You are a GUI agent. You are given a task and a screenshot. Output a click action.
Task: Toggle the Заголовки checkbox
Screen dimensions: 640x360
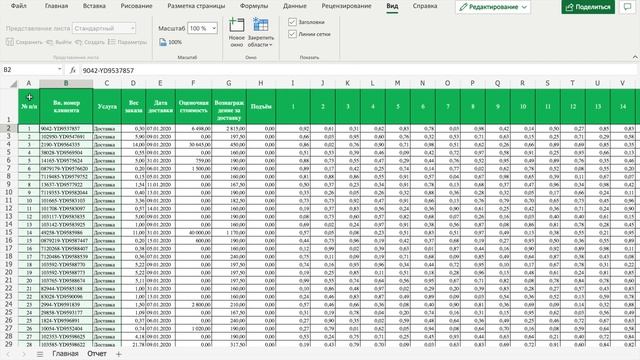pos(292,22)
